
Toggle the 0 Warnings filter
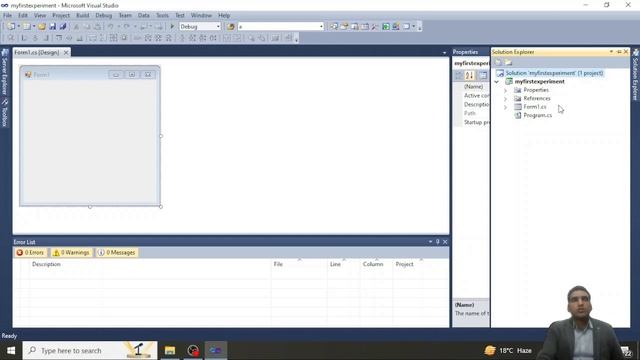coord(71,253)
